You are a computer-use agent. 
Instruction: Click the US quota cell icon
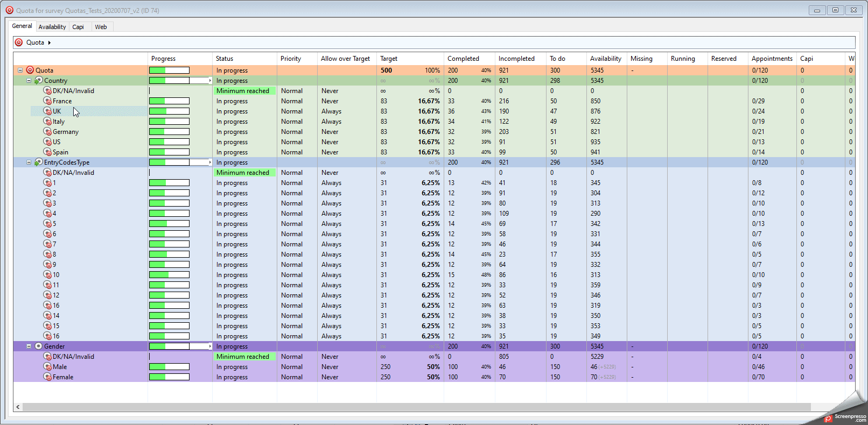(x=47, y=141)
